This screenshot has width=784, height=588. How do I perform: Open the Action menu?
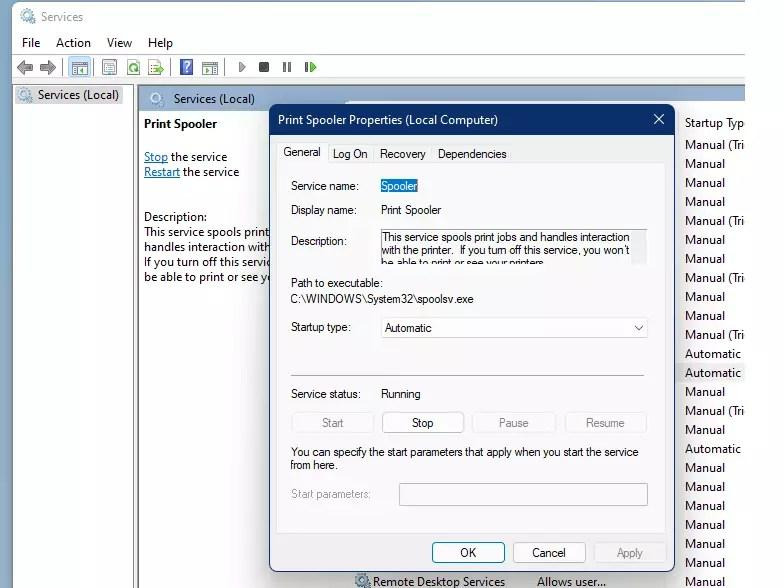pyautogui.click(x=73, y=43)
